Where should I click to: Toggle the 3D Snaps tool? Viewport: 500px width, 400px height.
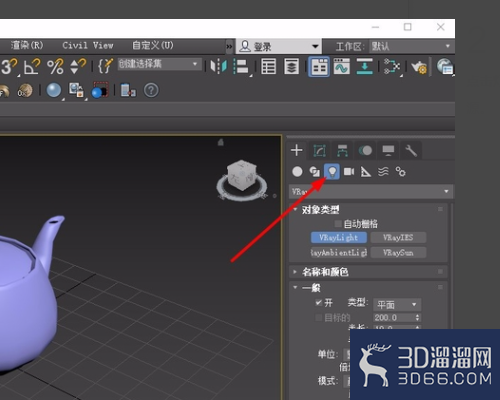[x=9, y=66]
